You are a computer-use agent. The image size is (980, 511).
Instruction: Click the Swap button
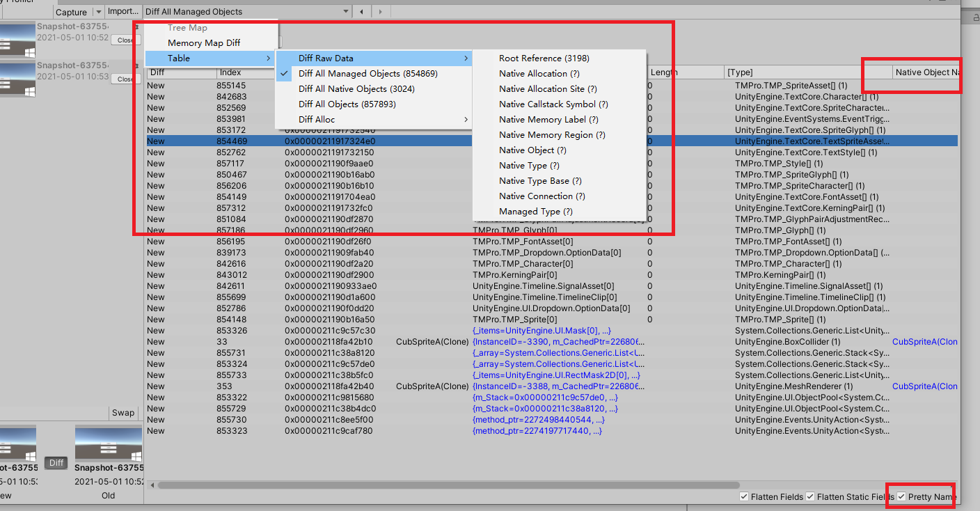(x=123, y=412)
